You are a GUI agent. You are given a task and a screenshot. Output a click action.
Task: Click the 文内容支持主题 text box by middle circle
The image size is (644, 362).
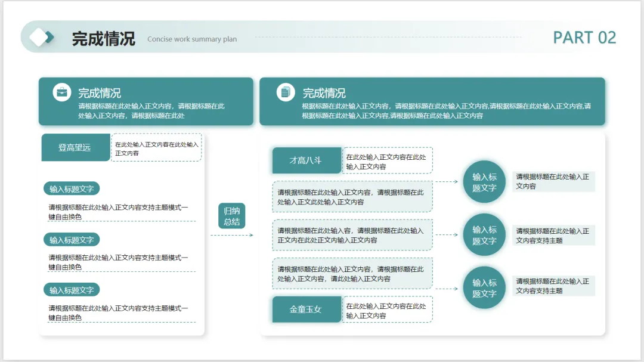pos(553,236)
